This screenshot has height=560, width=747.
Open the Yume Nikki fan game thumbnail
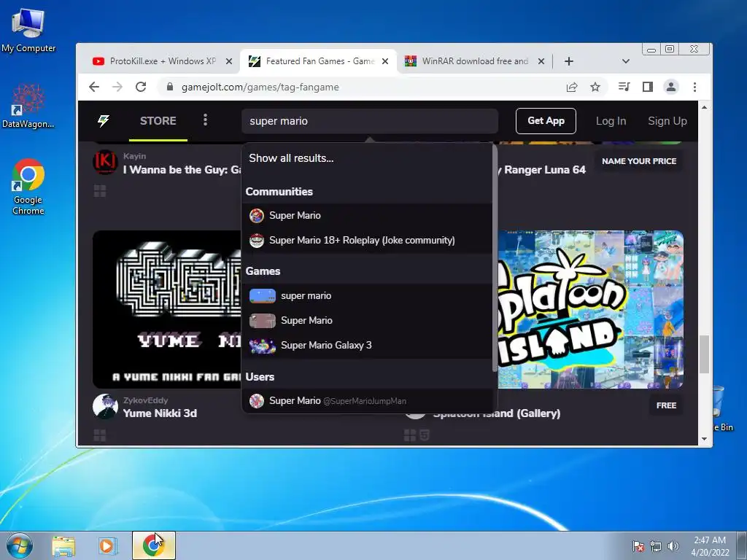(167, 309)
